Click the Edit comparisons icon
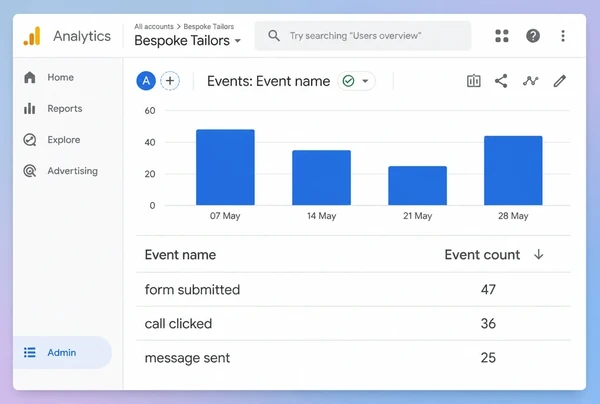 [474, 81]
